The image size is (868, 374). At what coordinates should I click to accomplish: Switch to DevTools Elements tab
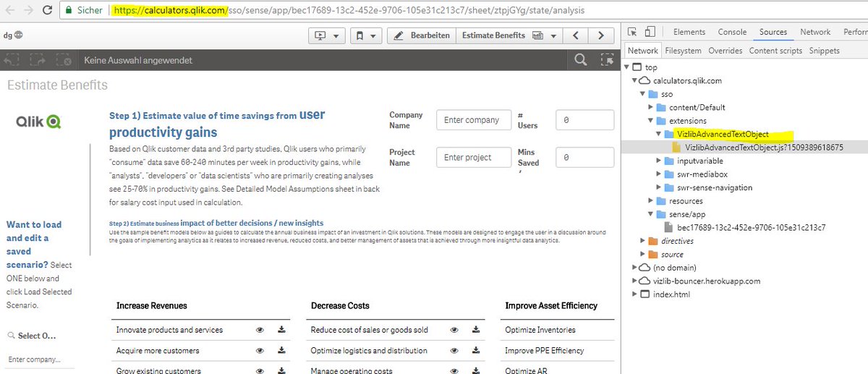(x=689, y=32)
